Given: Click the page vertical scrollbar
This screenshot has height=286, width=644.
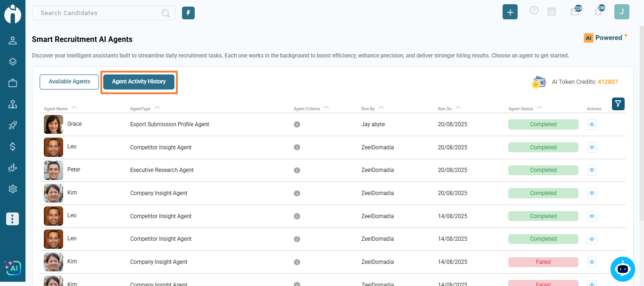Looking at the screenshot, I should (x=641, y=123).
